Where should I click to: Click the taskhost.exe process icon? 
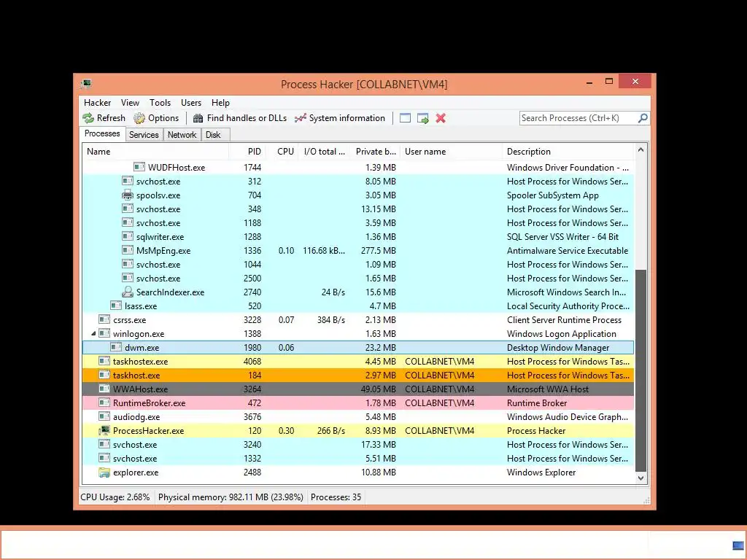pos(104,375)
